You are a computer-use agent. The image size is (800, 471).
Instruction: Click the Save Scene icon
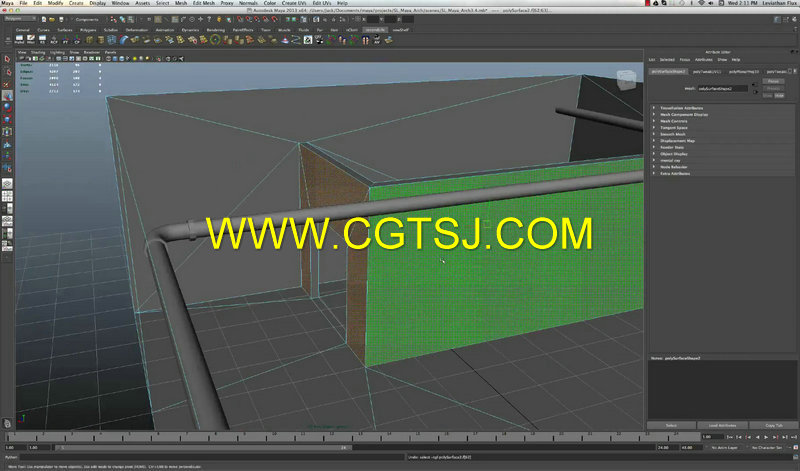click(61, 19)
